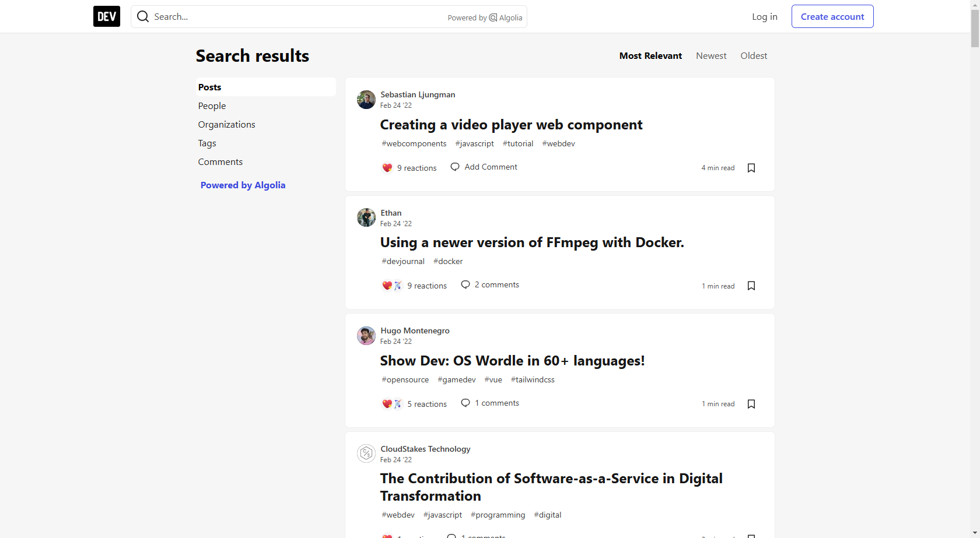980x538 pixels.
Task: Bookmark the video player web component post
Action: (x=751, y=168)
